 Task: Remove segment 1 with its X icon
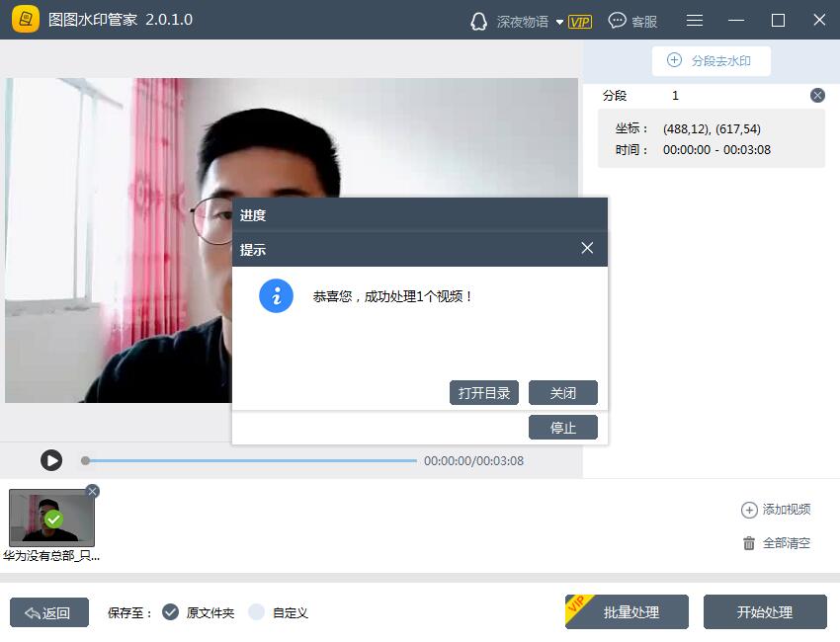pyautogui.click(x=817, y=95)
